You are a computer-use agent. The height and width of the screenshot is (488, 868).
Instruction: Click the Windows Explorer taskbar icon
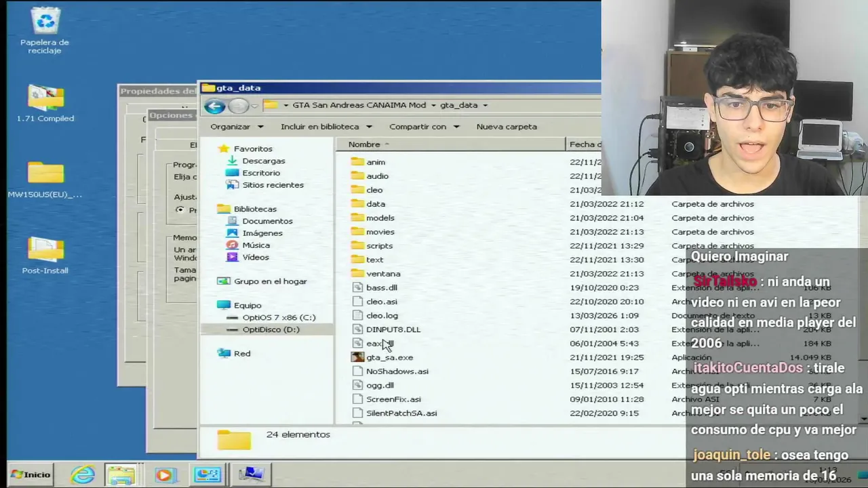[121, 474]
